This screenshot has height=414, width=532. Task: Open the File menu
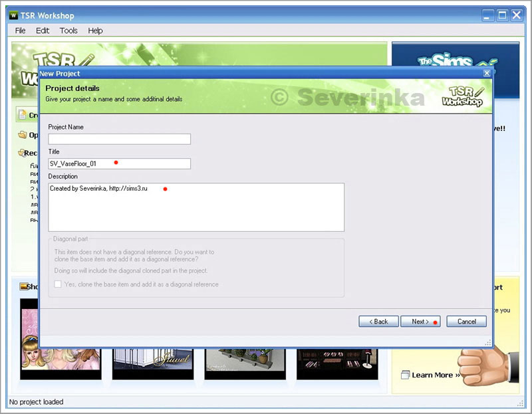(x=21, y=31)
